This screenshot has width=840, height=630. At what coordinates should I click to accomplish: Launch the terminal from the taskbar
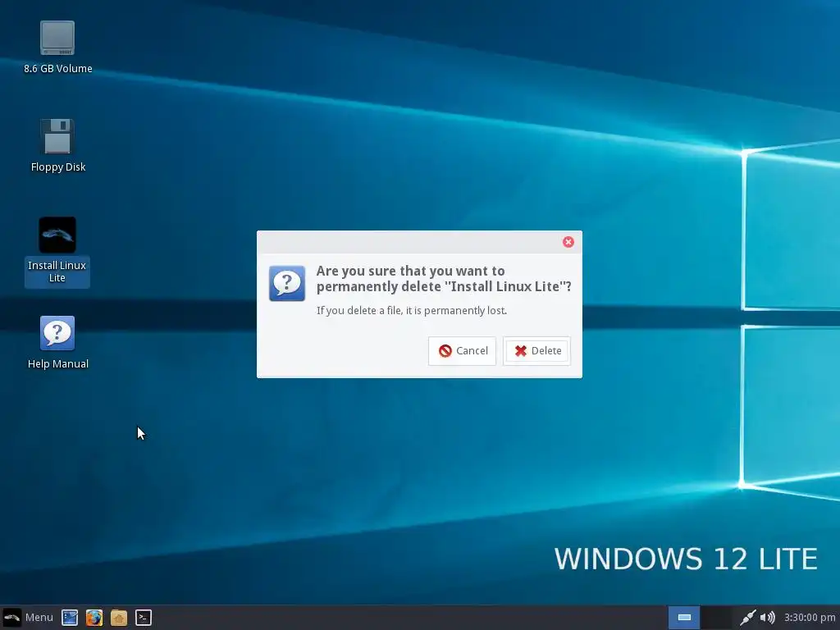click(x=143, y=618)
